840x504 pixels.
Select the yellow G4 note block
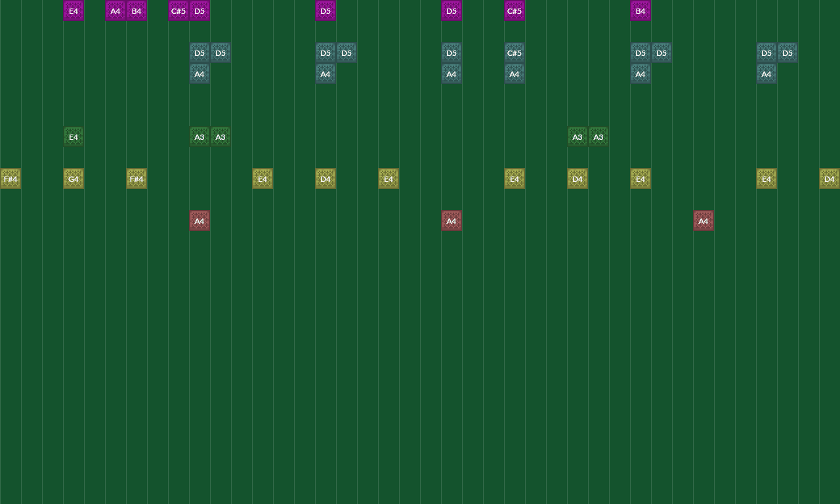[73, 178]
